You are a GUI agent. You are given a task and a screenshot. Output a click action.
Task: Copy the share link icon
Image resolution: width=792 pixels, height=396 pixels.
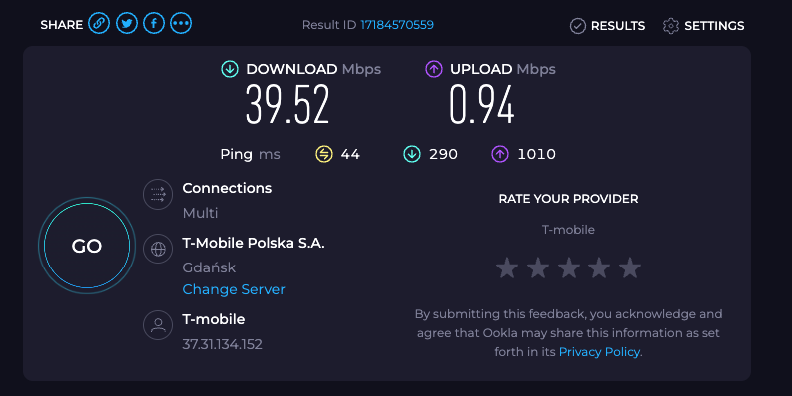click(99, 23)
